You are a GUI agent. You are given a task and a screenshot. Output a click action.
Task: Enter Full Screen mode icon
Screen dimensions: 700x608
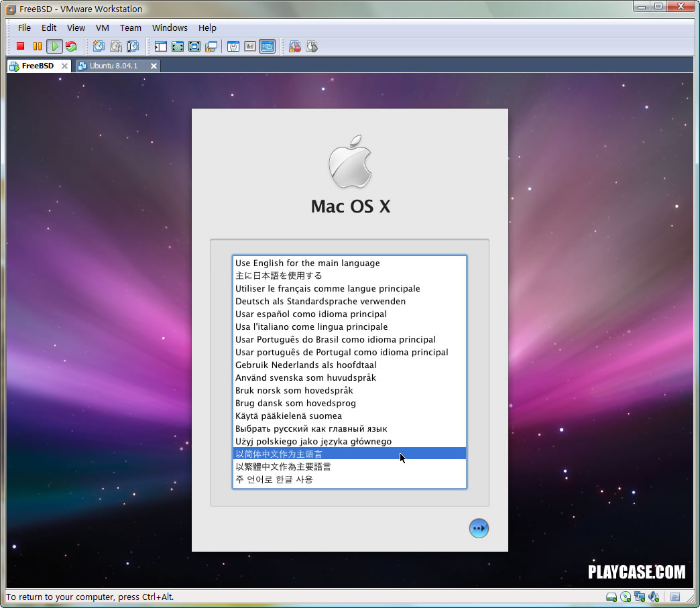(x=194, y=46)
